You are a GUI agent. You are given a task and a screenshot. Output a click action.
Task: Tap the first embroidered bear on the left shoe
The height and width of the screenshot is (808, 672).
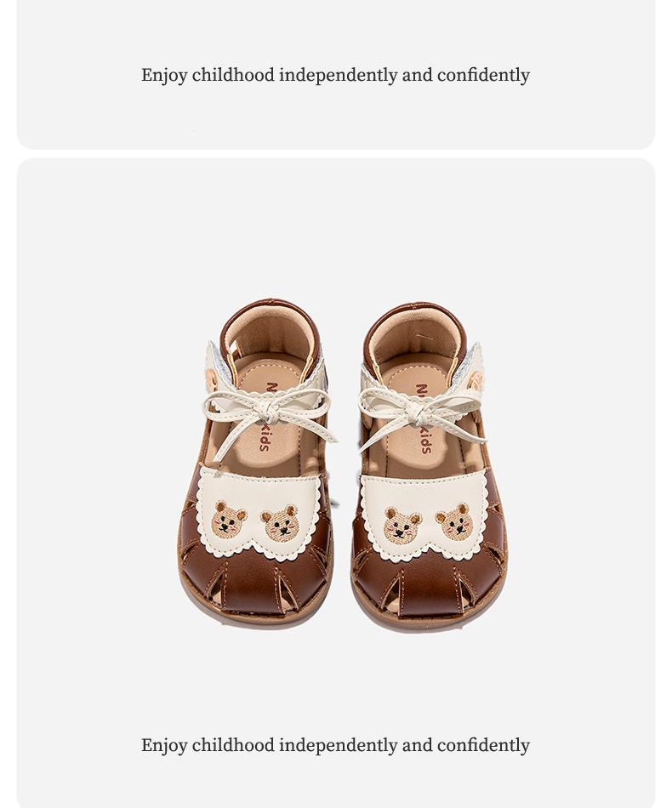point(229,519)
